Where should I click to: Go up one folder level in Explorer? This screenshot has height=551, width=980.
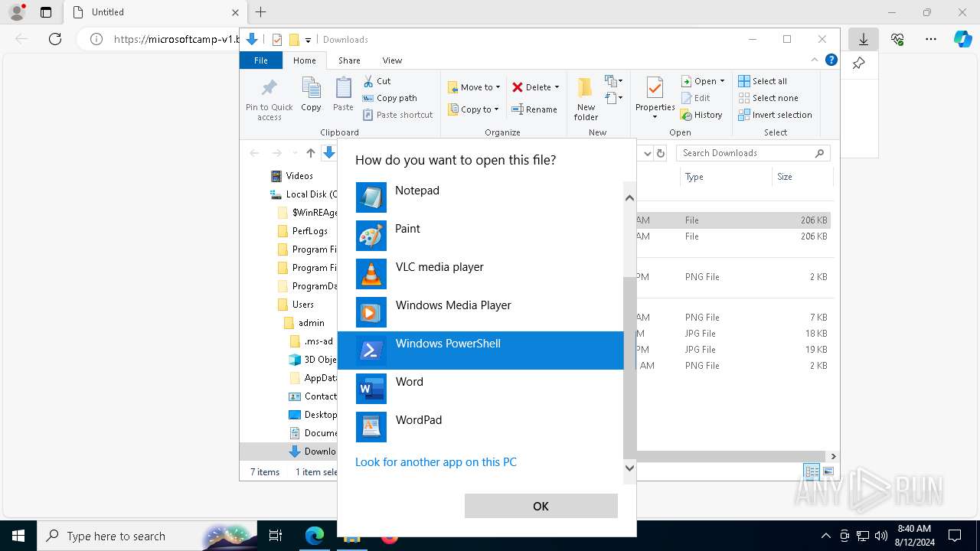click(310, 153)
